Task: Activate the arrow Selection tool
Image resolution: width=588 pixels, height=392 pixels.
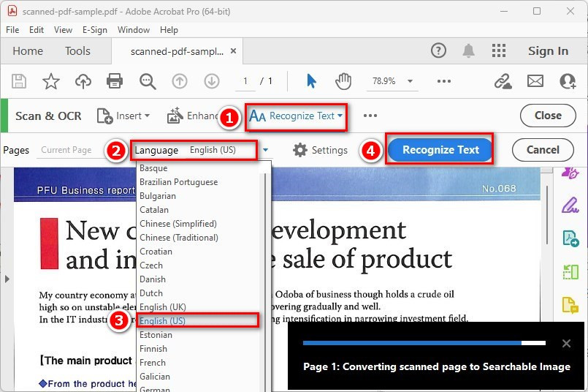Action: (x=312, y=81)
